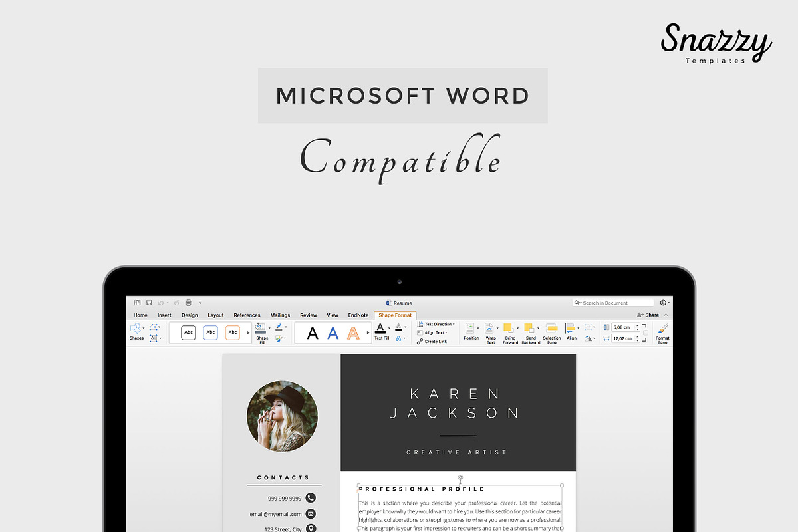798x532 pixels.
Task: Open the customize quick access toolbar arrow
Action: 200,303
